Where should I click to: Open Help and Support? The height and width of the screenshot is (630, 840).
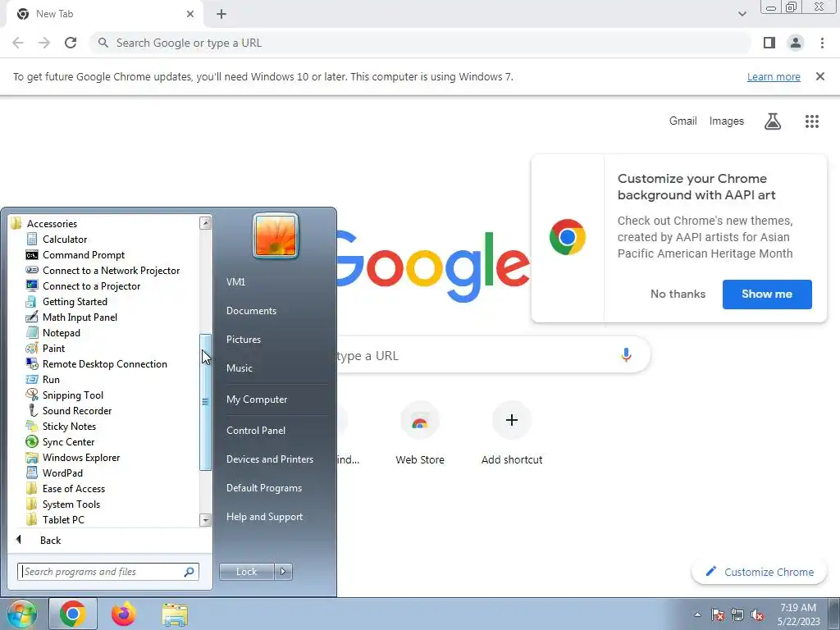[264, 517]
